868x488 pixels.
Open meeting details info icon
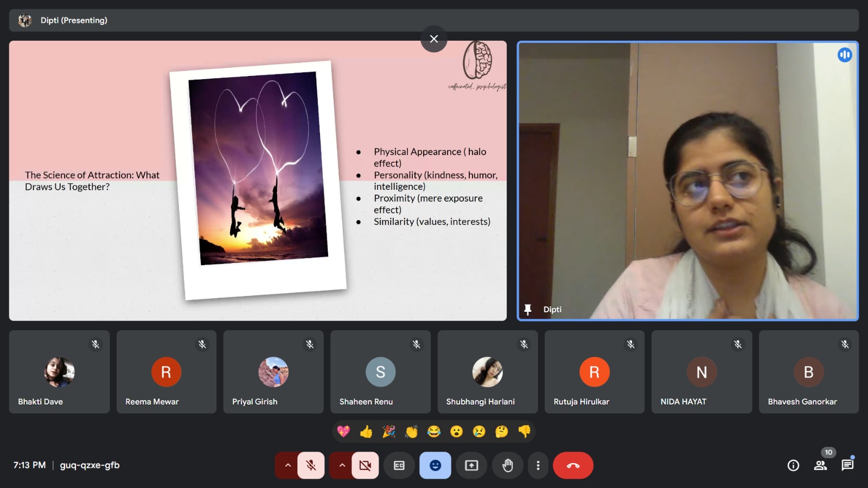(x=793, y=465)
